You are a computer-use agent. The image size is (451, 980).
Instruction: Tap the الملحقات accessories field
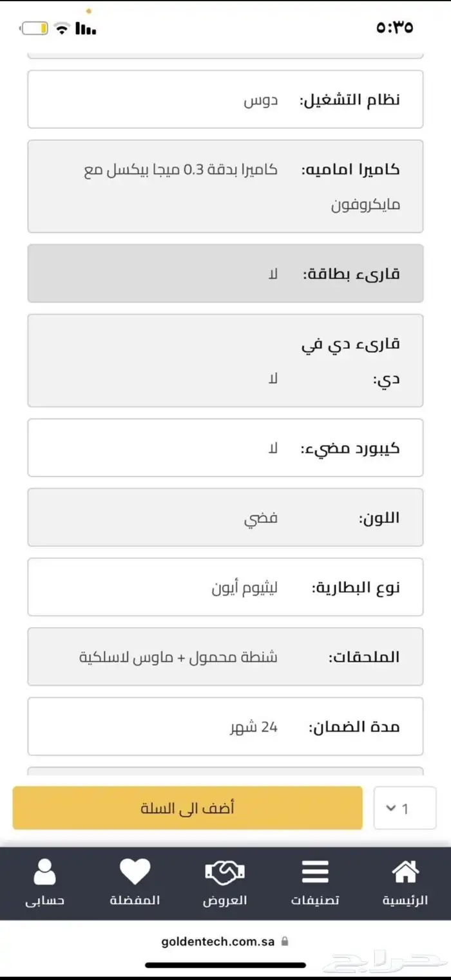click(x=225, y=656)
